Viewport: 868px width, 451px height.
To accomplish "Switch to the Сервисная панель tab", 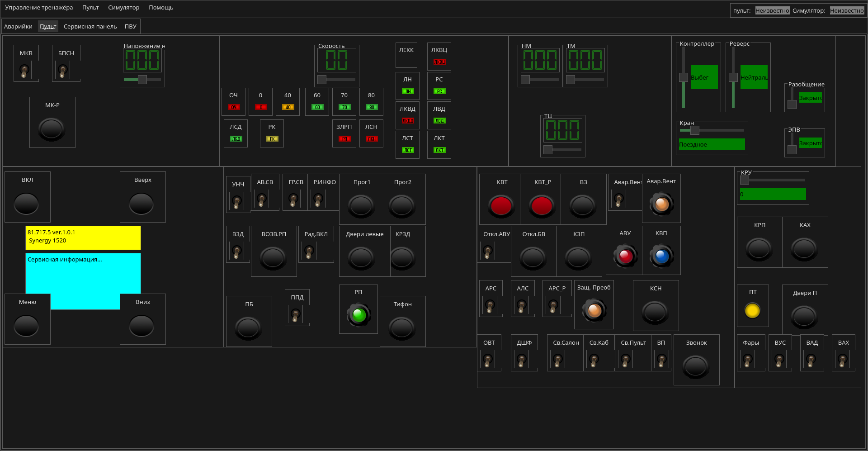I will 90,27.
